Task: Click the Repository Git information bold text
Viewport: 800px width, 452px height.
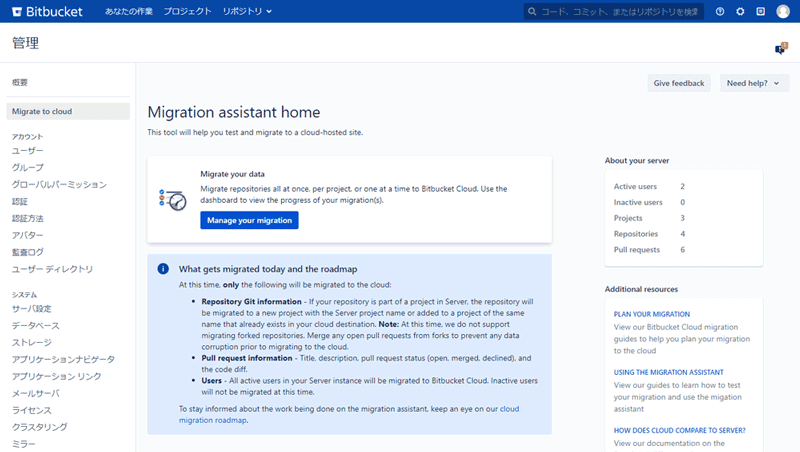Action: click(252, 302)
